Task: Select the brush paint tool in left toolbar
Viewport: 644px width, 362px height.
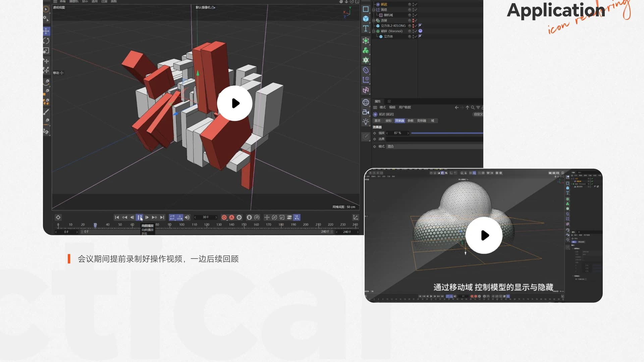Action: click(x=47, y=112)
